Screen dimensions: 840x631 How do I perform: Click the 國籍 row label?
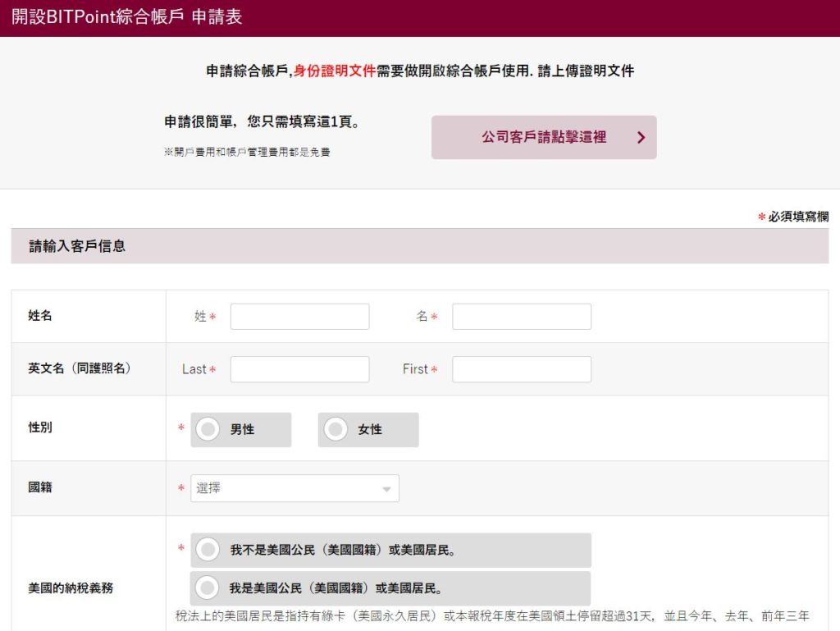coord(40,487)
